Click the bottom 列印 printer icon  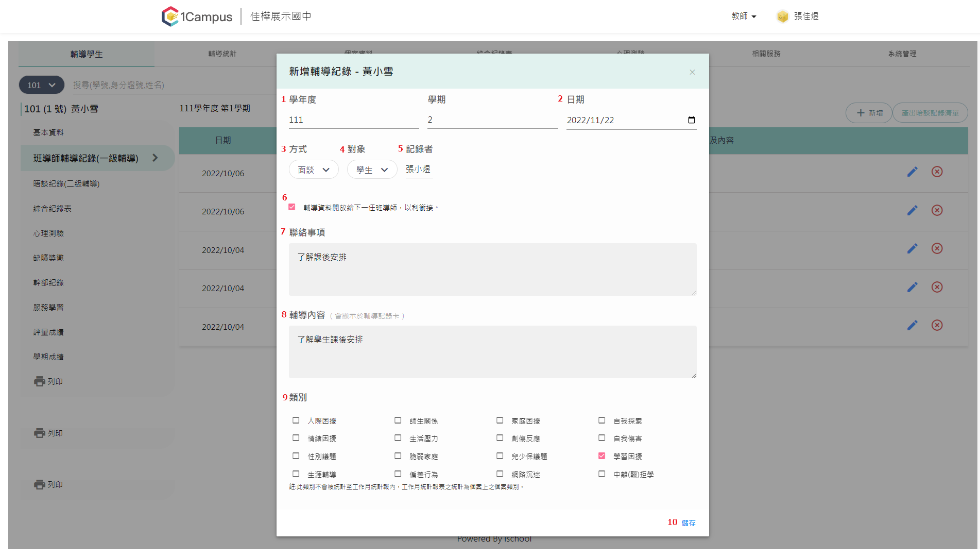[x=40, y=484]
